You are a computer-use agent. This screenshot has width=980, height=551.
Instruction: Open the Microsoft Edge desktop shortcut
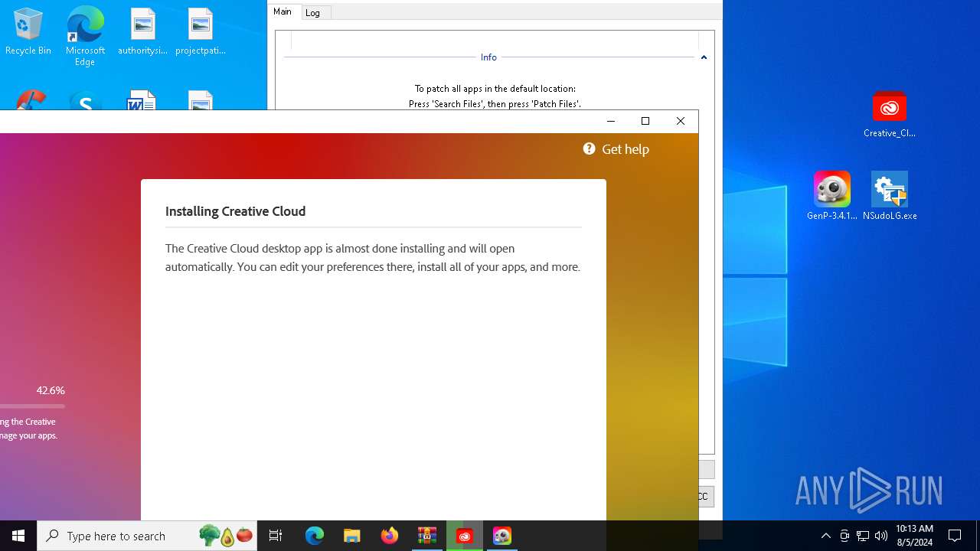[x=85, y=36]
